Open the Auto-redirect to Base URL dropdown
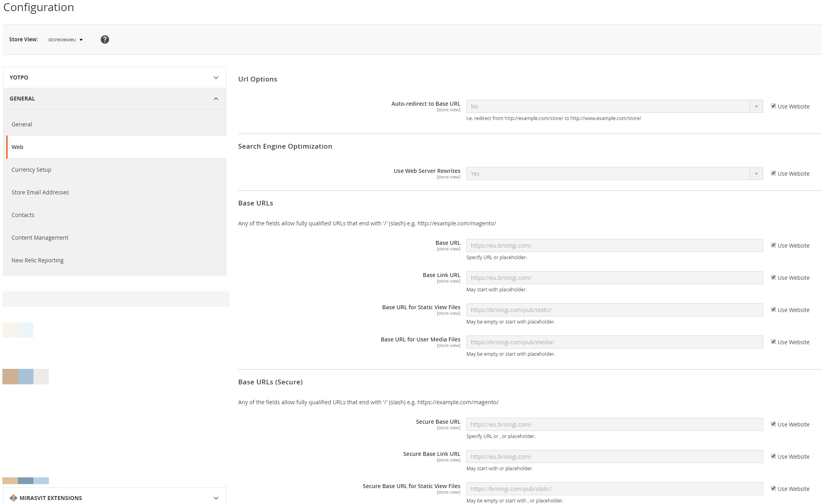 (x=756, y=106)
